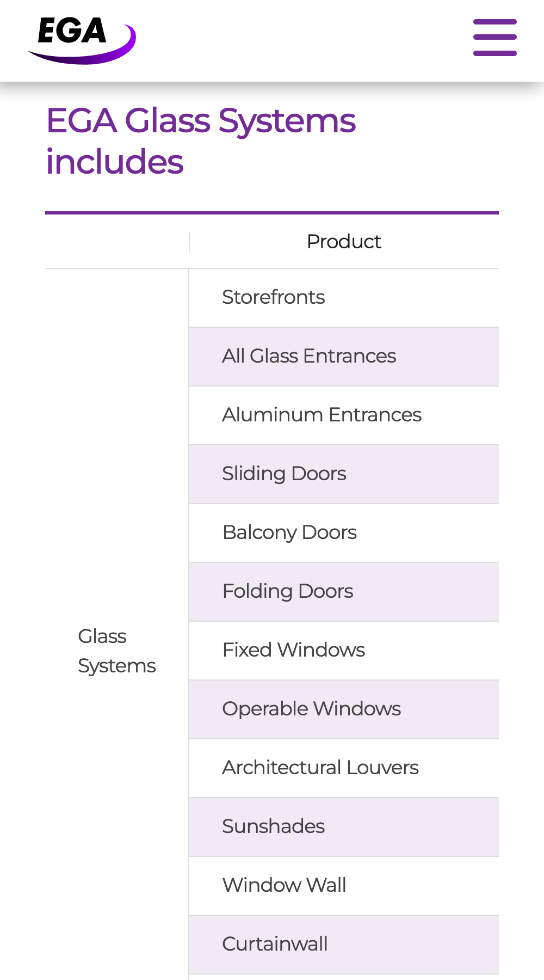
Task: Open the hamburger menu icon
Action: (494, 38)
